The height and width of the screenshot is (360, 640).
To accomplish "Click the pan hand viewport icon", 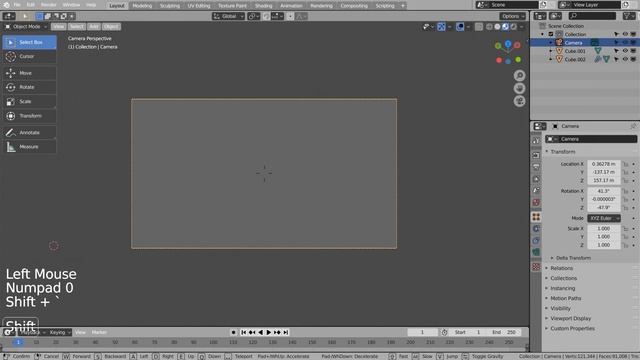I will tap(519, 88).
